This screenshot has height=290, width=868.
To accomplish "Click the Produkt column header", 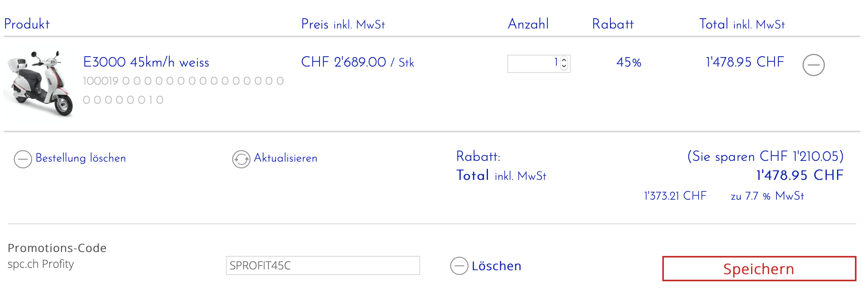I will point(27,24).
